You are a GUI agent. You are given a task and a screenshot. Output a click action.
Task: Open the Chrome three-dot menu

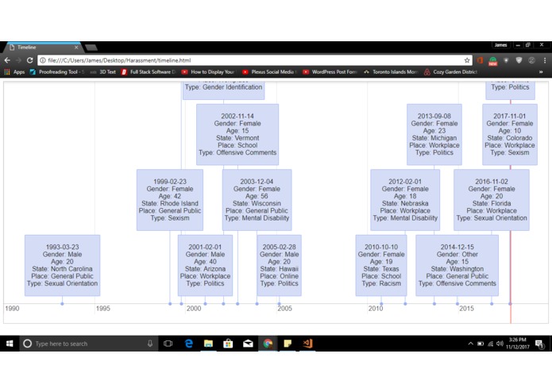[544, 60]
